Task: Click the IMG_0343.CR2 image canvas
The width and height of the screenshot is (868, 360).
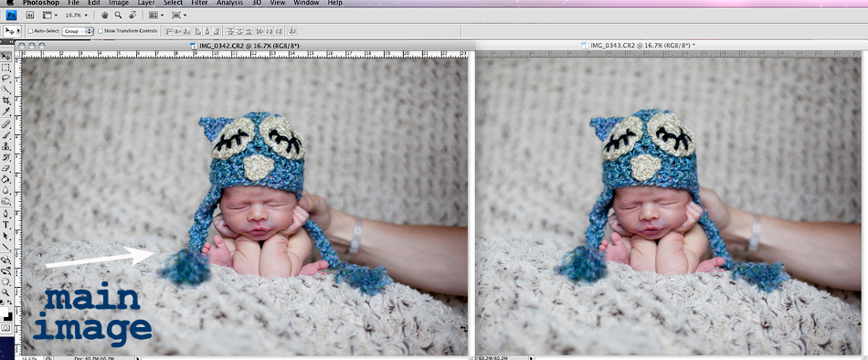Action: tap(669, 206)
